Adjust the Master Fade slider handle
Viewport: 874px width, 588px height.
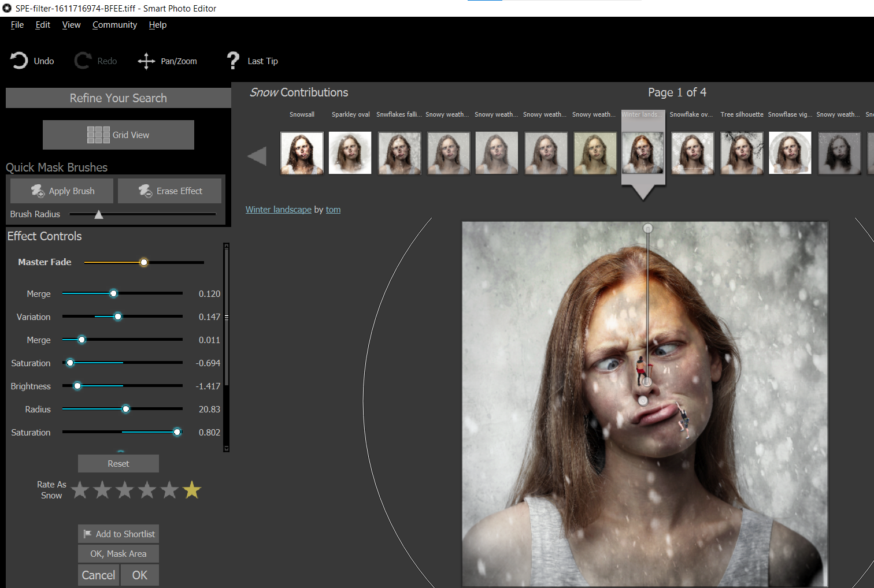143,262
